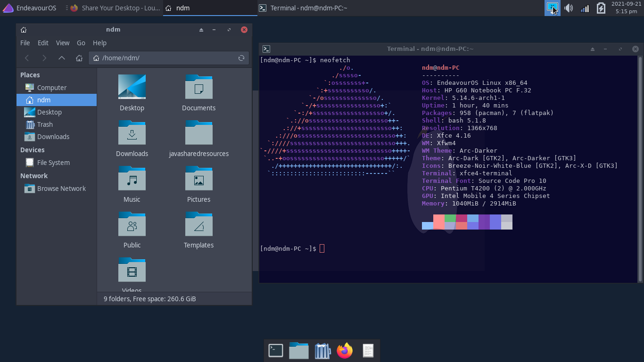644x362 pixels.
Task: Click the home toolbar icon in file manager
Action: (x=79, y=58)
